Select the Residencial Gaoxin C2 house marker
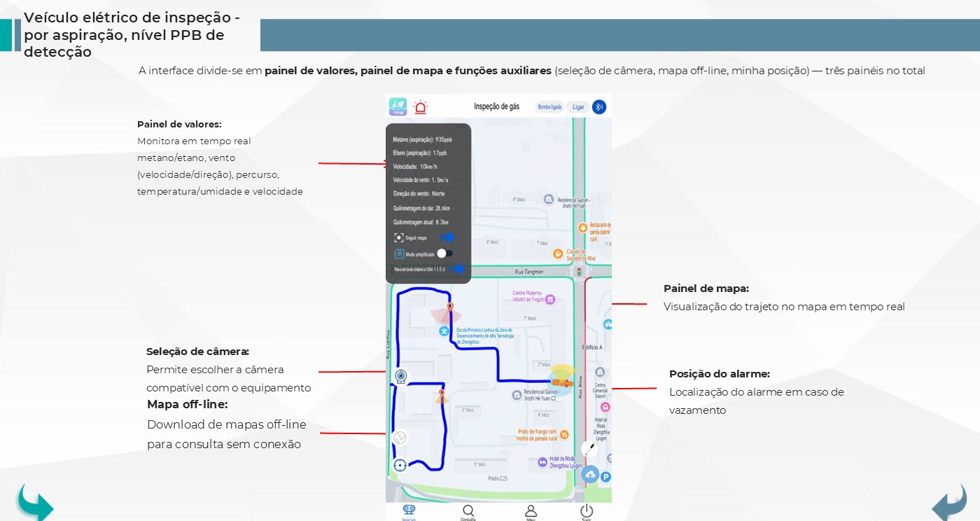The height and width of the screenshot is (521, 980). coord(516,396)
